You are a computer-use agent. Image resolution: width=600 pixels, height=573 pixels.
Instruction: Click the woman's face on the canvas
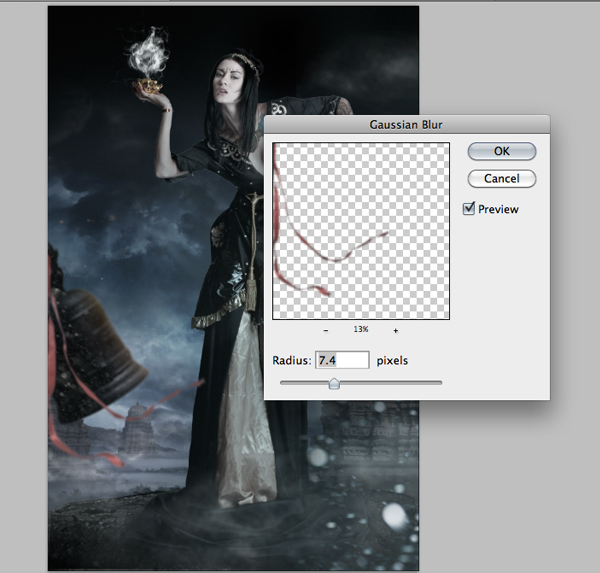tap(228, 81)
